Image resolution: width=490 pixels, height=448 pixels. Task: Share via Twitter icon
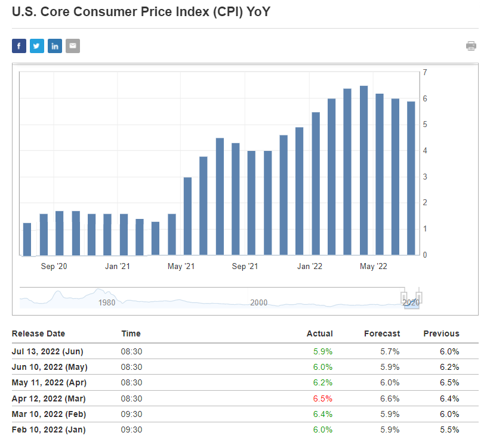[x=37, y=46]
